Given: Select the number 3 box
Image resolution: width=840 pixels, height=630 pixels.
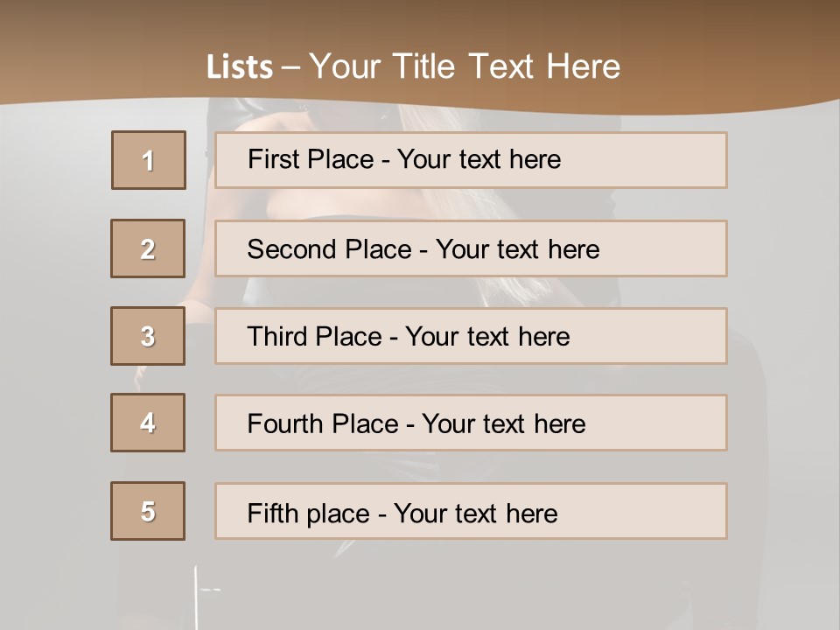Looking at the screenshot, I should point(148,336).
